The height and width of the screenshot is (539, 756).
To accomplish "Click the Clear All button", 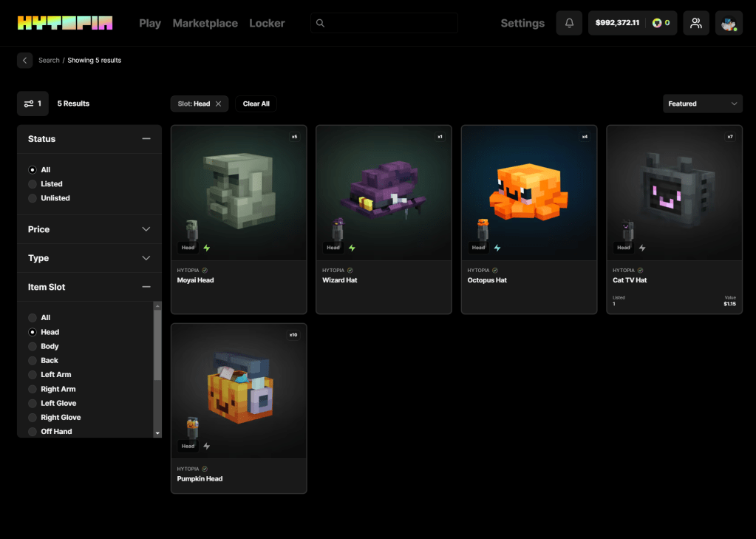I will pos(256,104).
